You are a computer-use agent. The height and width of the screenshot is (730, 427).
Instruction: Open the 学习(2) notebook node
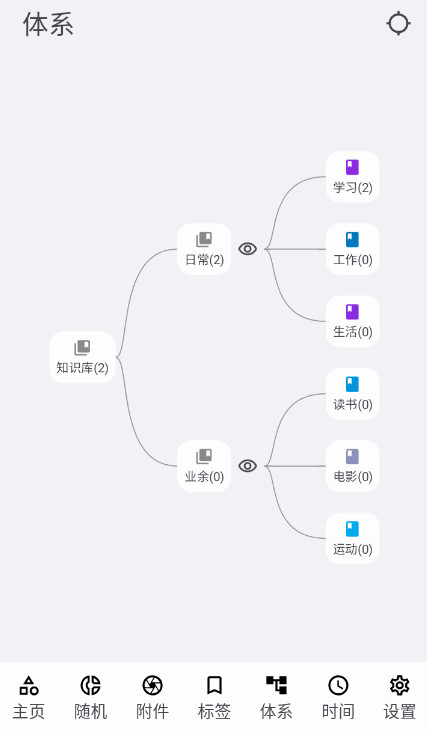coord(352,176)
